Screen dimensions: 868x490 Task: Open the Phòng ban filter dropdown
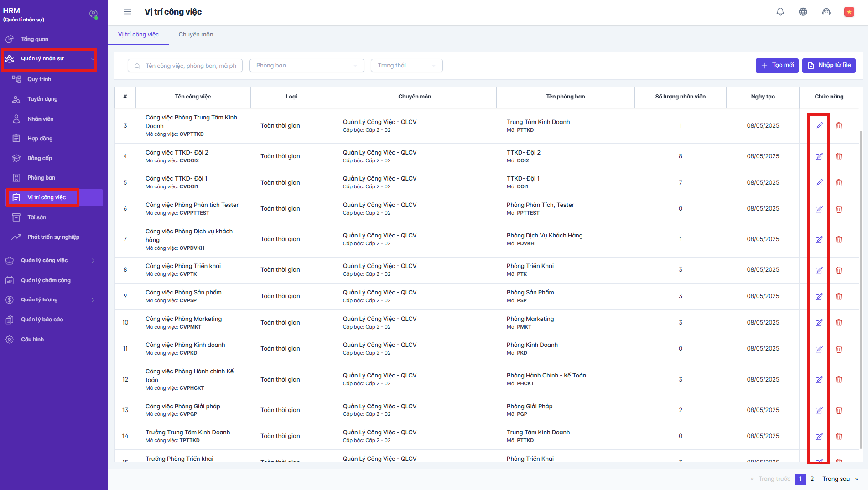tap(307, 66)
